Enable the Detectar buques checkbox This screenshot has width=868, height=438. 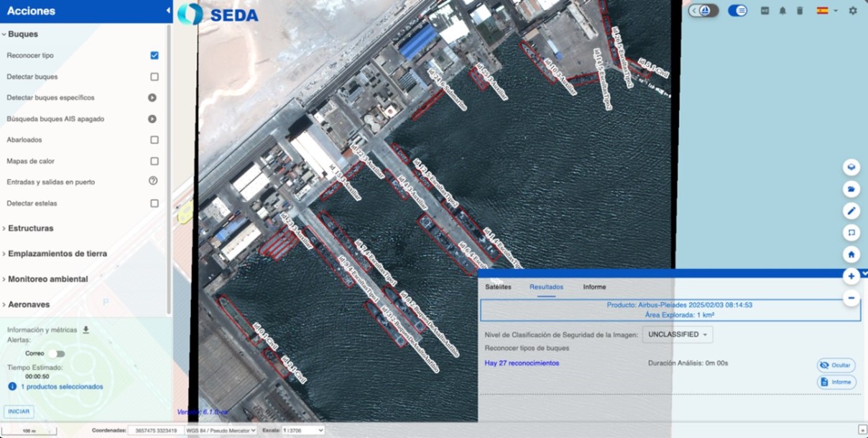click(x=154, y=77)
